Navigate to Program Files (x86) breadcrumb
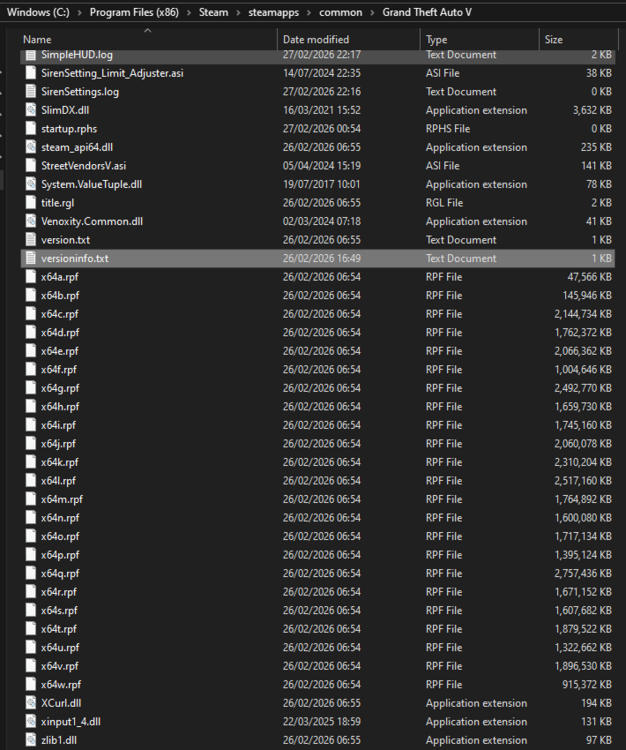Viewport: 626px width, 750px height. [134, 12]
